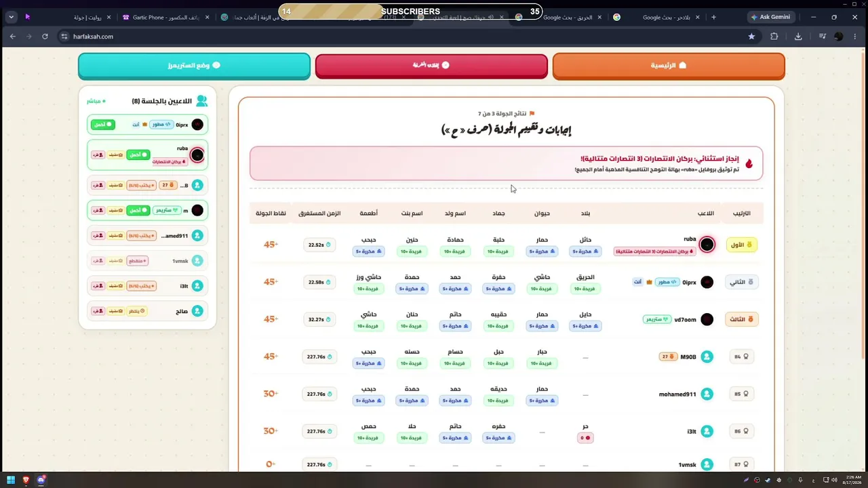
Task: Click the نقاط الجولة column header
Action: click(271, 213)
